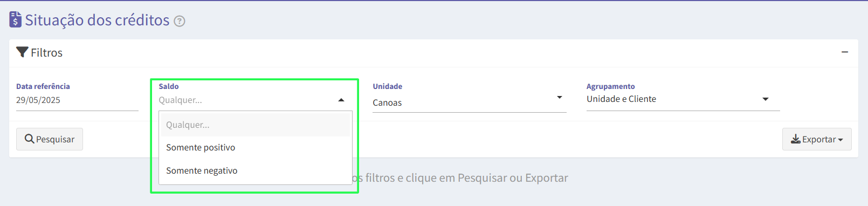Click the download icon in the Exportar button

(796, 139)
